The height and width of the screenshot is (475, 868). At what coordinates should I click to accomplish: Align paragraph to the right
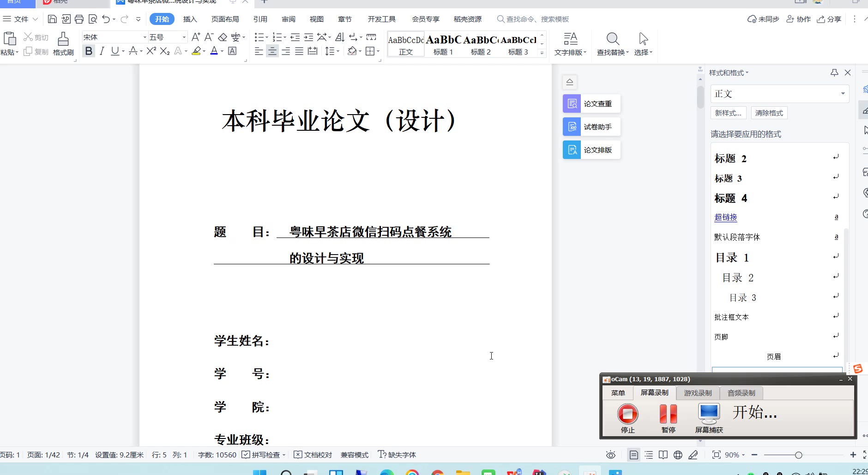click(286, 51)
